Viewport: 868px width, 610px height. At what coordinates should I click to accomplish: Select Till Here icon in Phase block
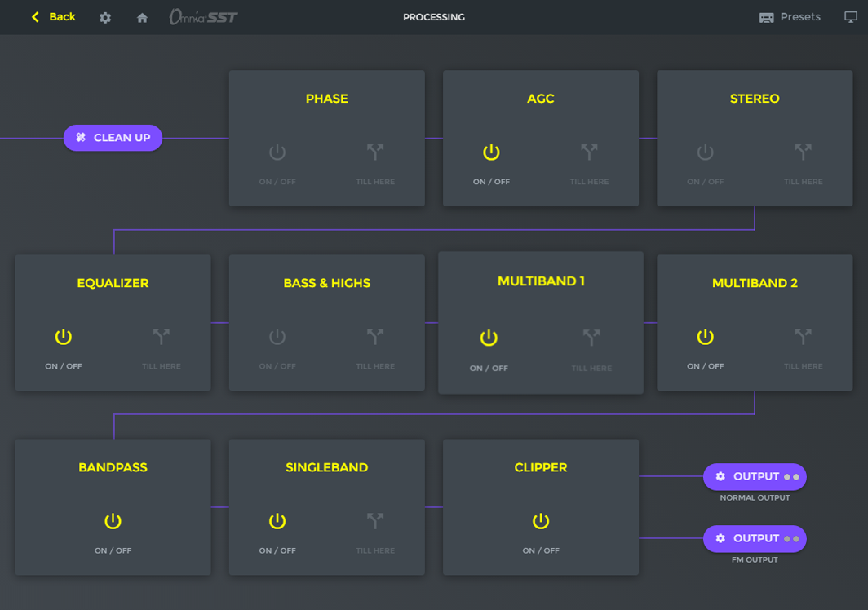(x=375, y=152)
